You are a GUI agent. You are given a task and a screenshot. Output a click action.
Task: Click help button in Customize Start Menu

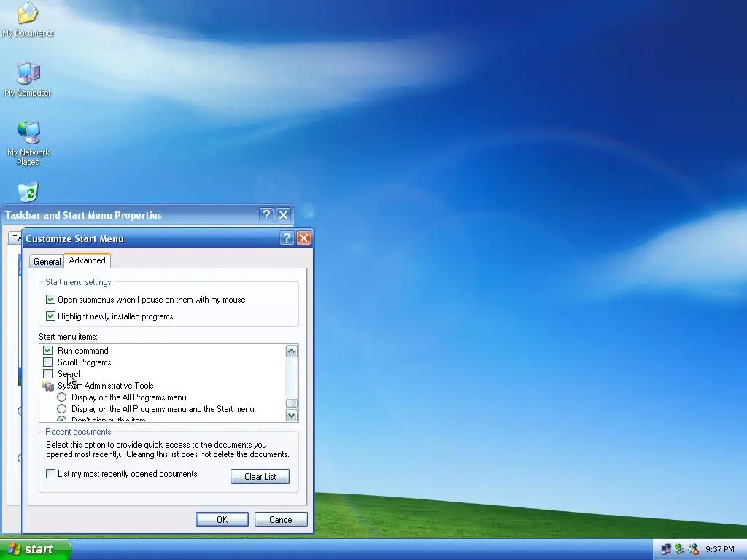point(287,238)
